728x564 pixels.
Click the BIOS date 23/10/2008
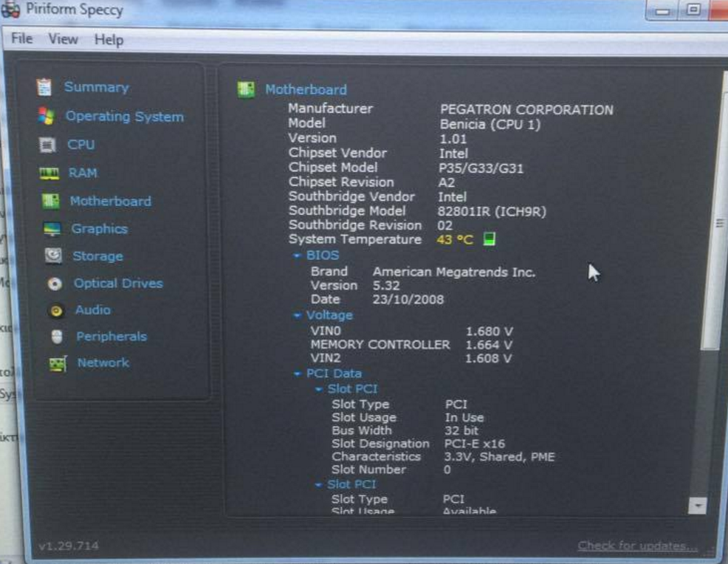(x=408, y=300)
